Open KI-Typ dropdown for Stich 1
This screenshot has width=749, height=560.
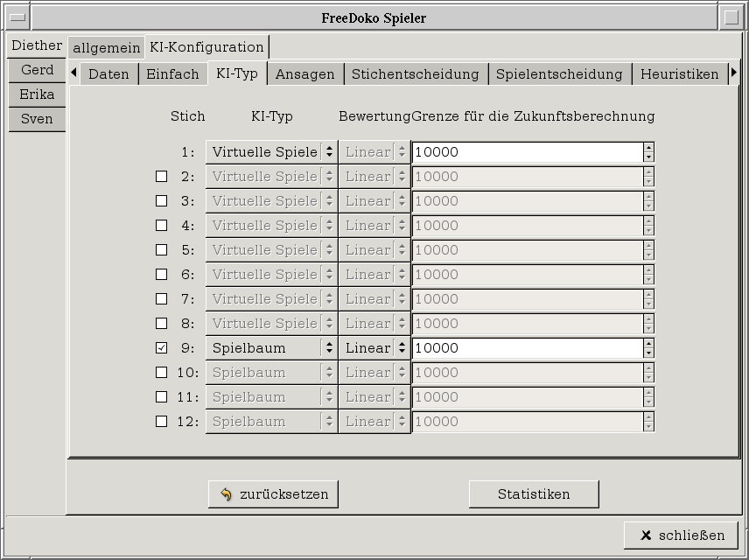point(271,152)
